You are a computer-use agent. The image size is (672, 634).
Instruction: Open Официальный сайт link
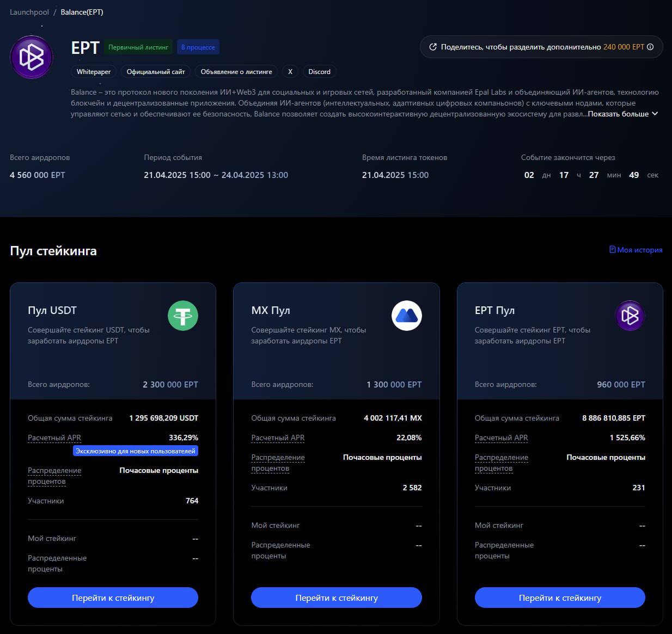click(x=156, y=72)
